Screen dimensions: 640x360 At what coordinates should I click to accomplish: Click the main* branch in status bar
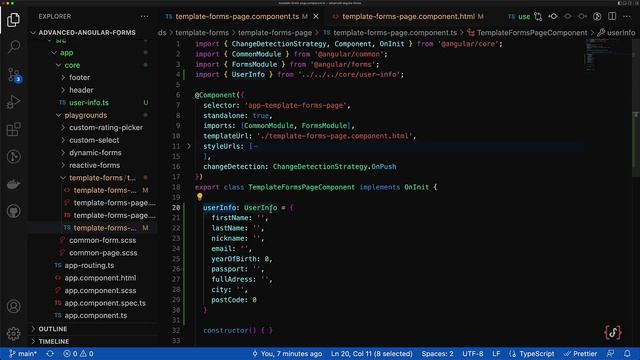pos(23,353)
